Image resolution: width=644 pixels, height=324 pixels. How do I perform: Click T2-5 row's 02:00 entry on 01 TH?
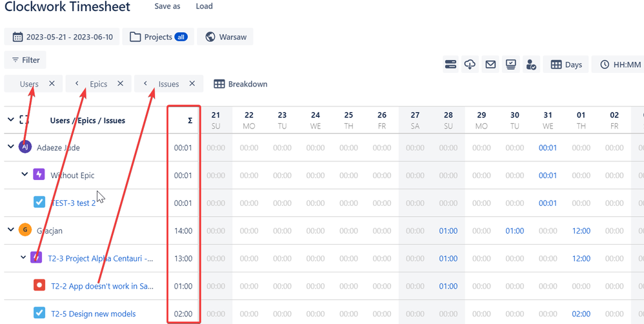(581, 314)
